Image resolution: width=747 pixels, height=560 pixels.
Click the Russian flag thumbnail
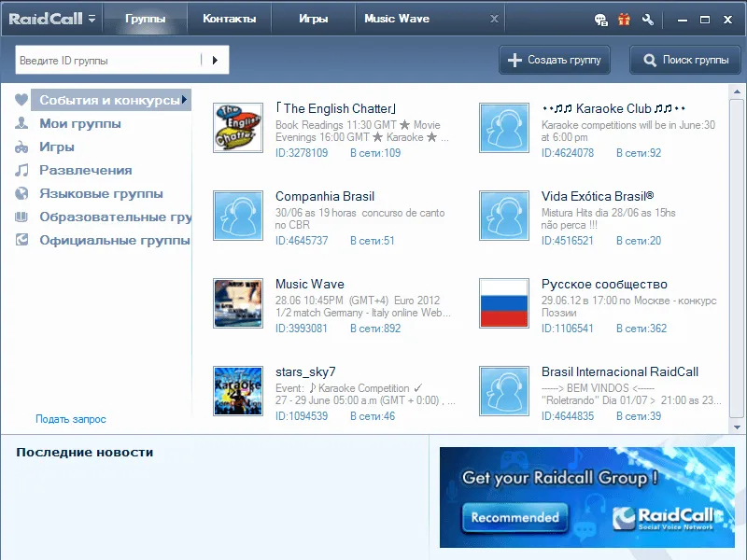click(x=504, y=303)
